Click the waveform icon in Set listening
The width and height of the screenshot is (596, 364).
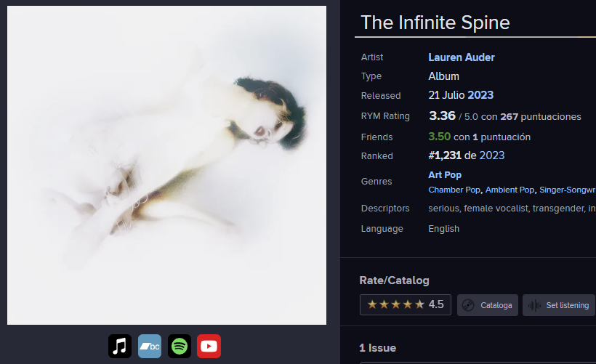coord(534,305)
